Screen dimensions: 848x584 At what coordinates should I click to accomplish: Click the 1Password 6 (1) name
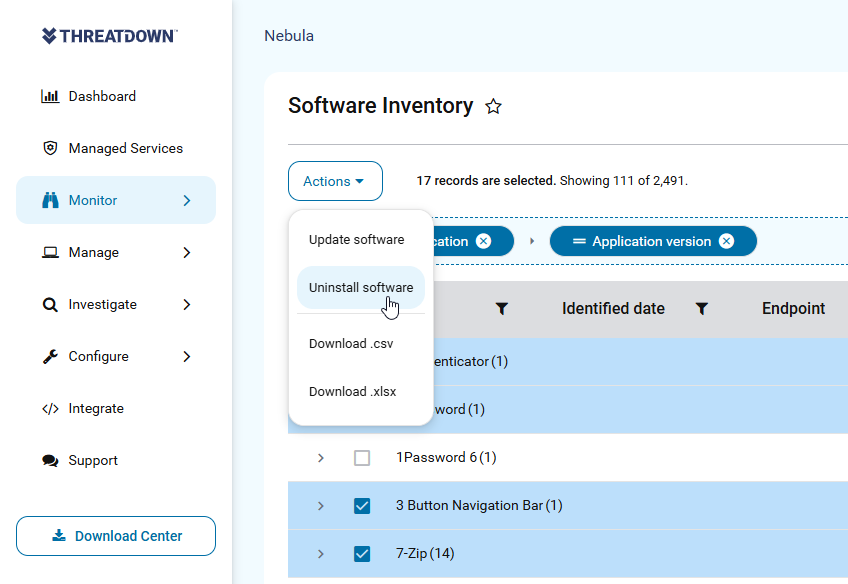(x=446, y=457)
